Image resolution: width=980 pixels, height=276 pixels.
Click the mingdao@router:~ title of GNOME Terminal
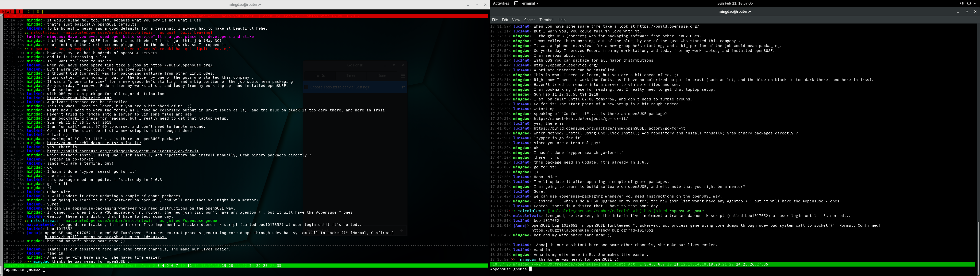[734, 11]
